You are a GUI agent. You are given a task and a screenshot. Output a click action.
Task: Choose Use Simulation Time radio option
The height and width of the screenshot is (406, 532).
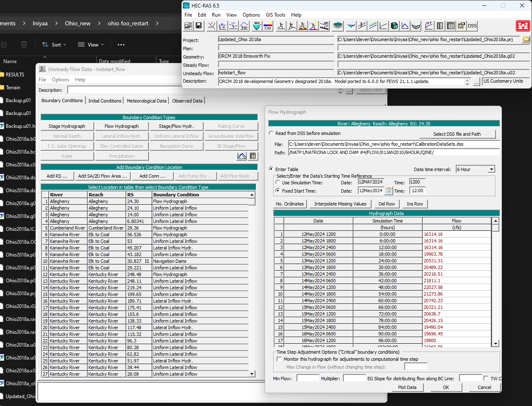pyautogui.click(x=278, y=182)
